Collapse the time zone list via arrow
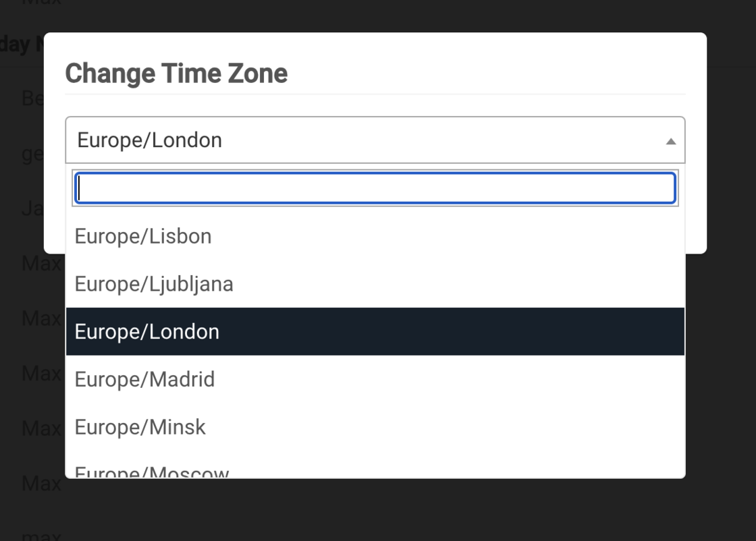This screenshot has width=756, height=541. click(x=670, y=141)
